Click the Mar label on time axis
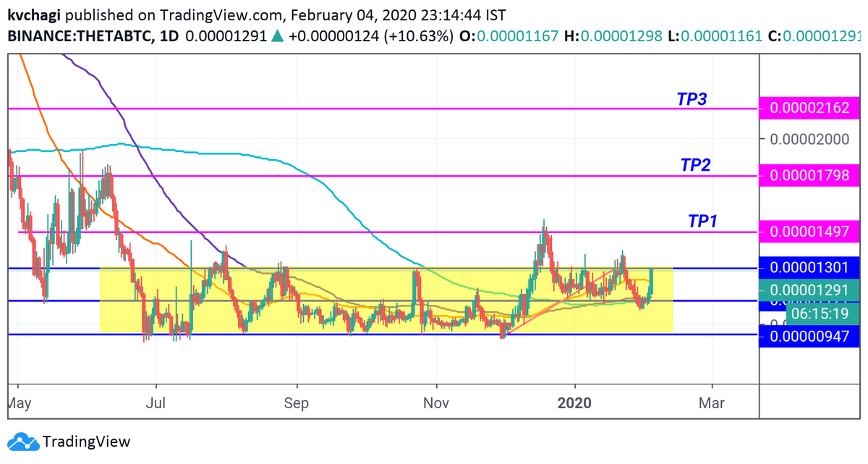 tap(712, 402)
